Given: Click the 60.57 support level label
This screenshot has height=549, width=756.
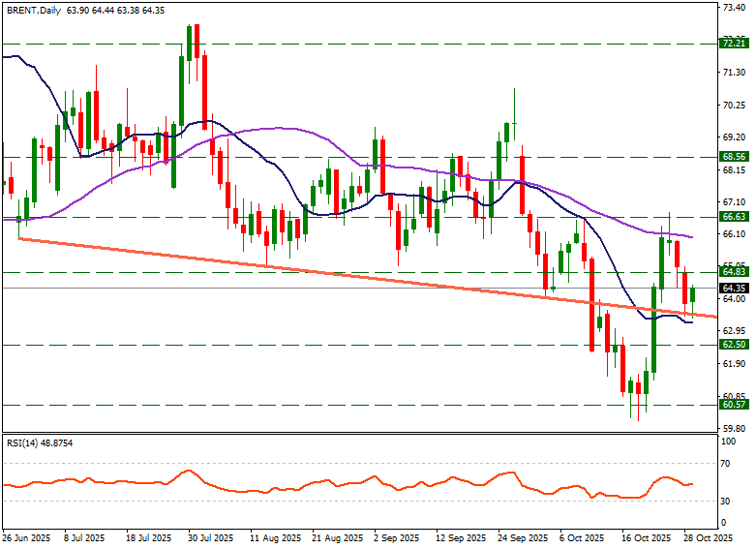Looking at the screenshot, I should tap(734, 405).
